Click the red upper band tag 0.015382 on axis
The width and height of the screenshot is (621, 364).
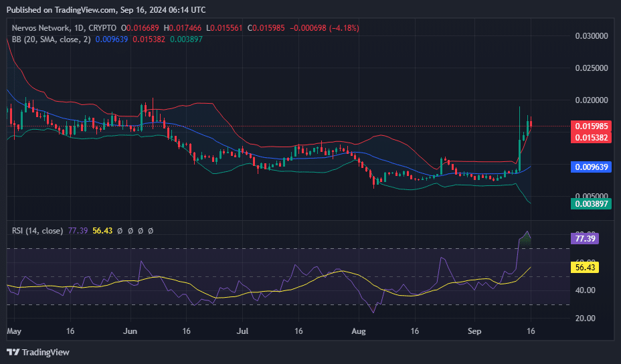591,137
